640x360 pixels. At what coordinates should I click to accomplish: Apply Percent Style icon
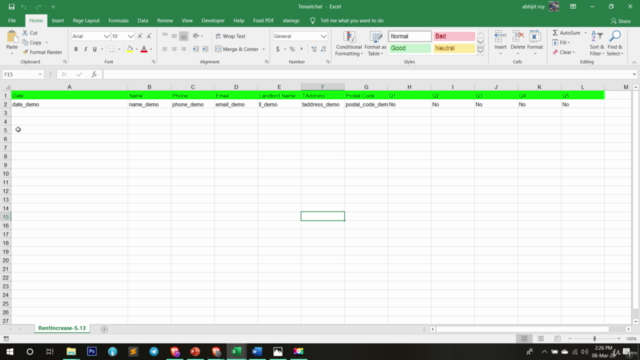(292, 49)
